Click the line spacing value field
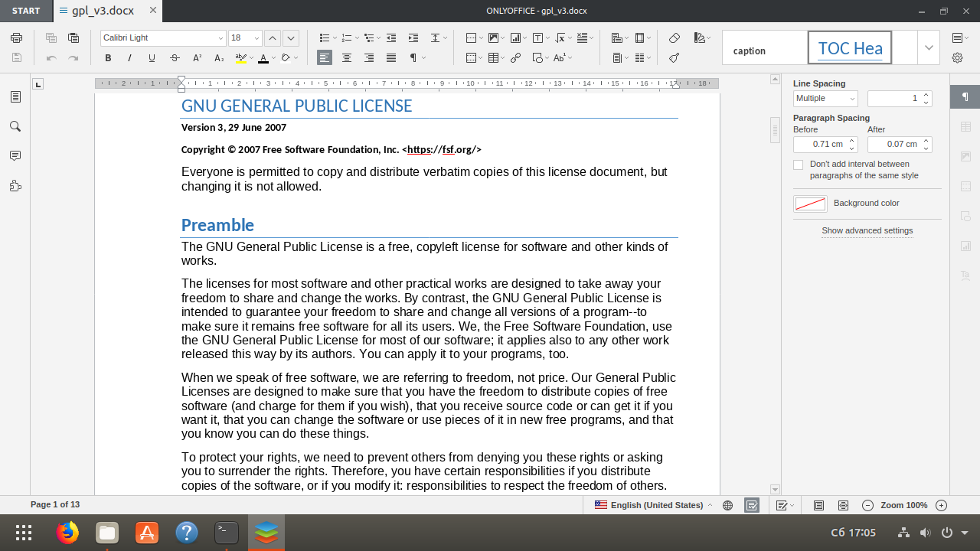The width and height of the screenshot is (980, 551). (893, 98)
